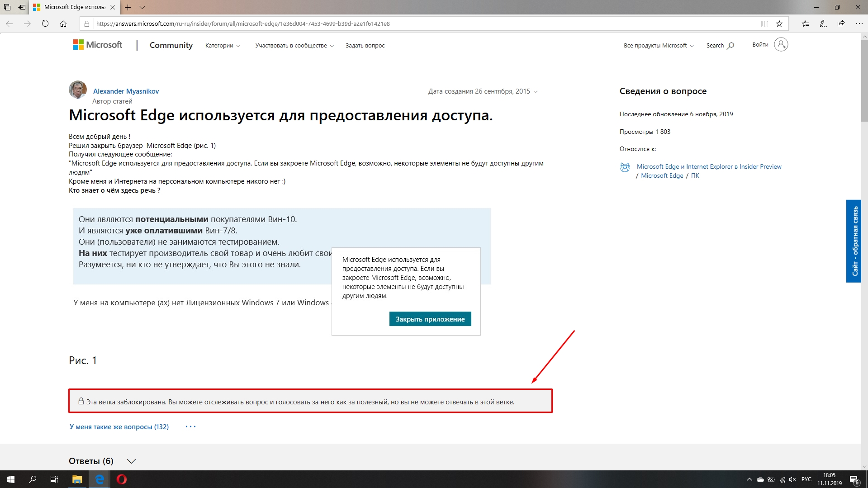Click У меня такие же вопросы (132)
868x488 pixels.
[119, 426]
